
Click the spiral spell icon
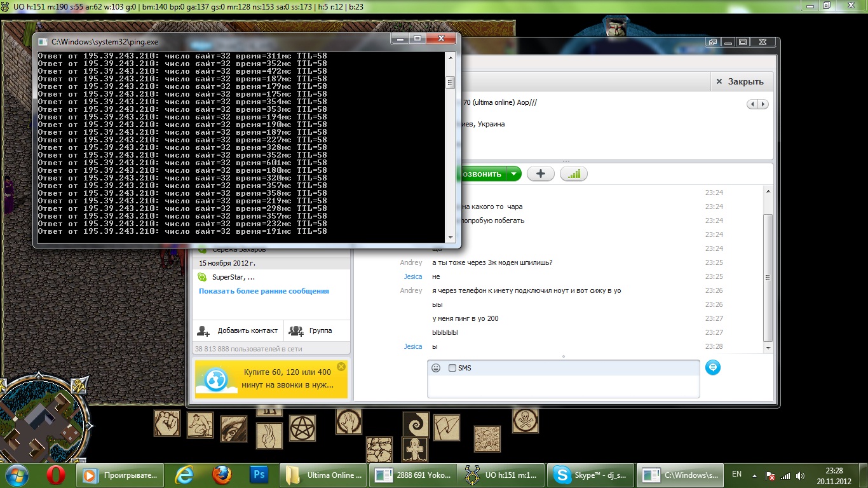click(x=416, y=424)
